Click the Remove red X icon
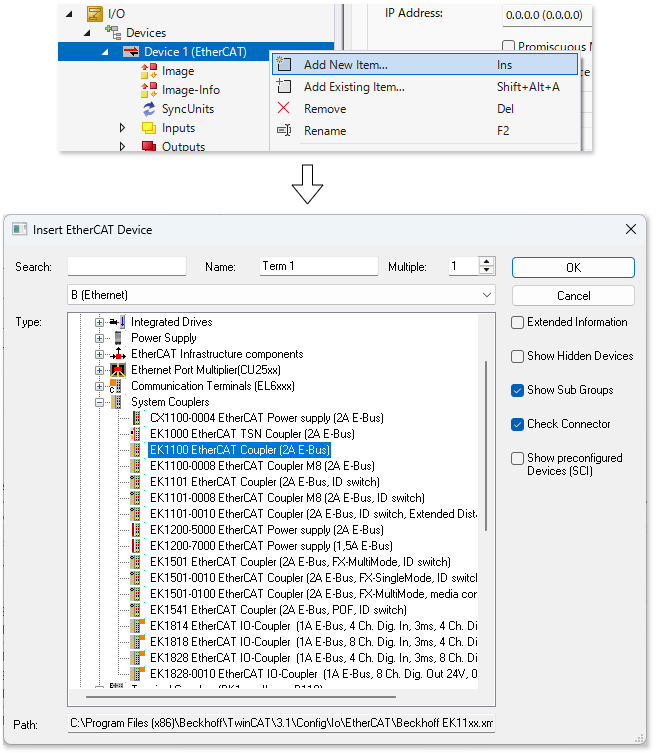656x753 pixels. point(284,109)
